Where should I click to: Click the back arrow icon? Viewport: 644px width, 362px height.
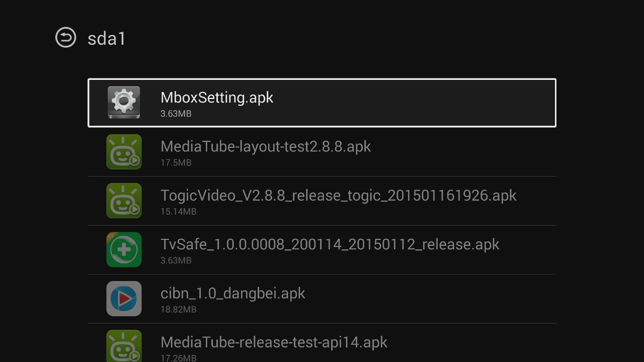pyautogui.click(x=65, y=38)
